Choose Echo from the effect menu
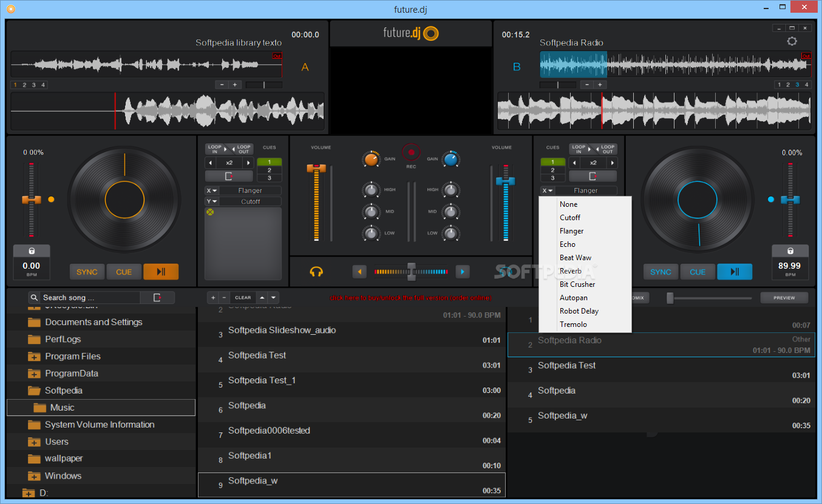 [585, 244]
